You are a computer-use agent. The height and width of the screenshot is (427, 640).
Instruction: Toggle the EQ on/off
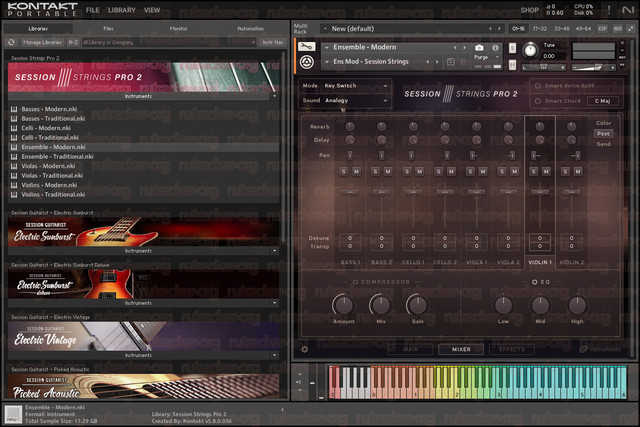(534, 282)
